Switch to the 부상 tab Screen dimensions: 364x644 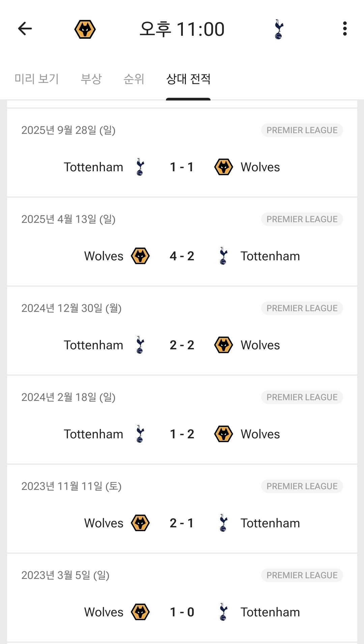pos(91,79)
